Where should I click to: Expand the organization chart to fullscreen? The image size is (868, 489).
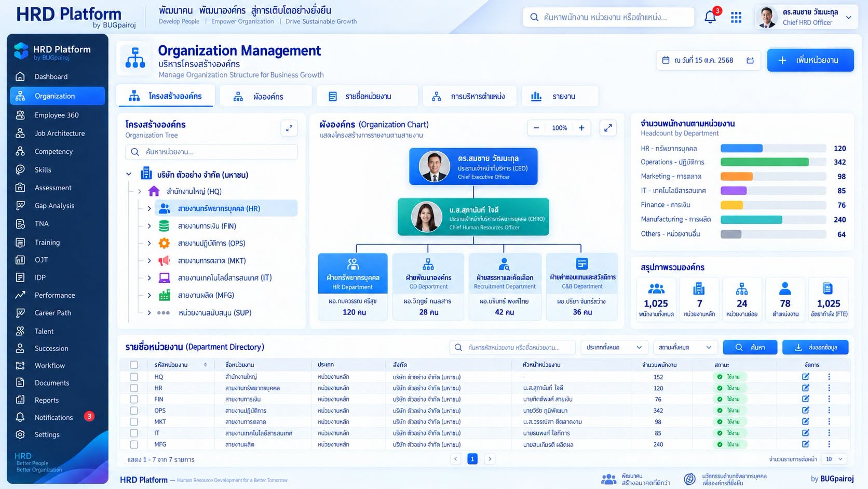608,128
